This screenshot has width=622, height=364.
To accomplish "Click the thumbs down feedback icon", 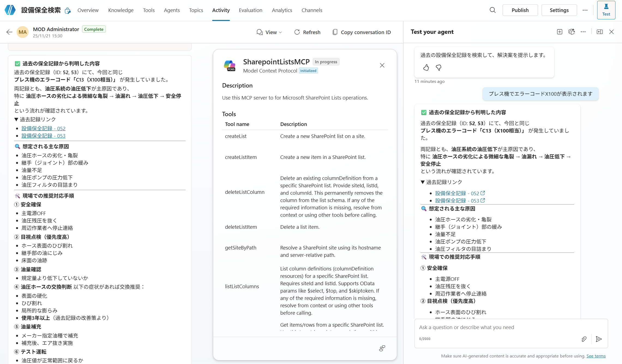I will 438,68.
